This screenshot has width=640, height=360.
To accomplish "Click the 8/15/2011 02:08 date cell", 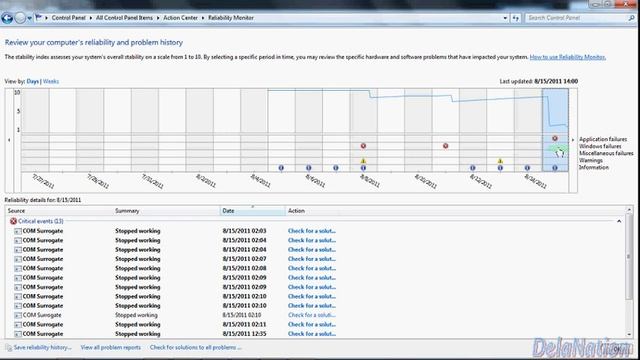I will (x=244, y=269).
